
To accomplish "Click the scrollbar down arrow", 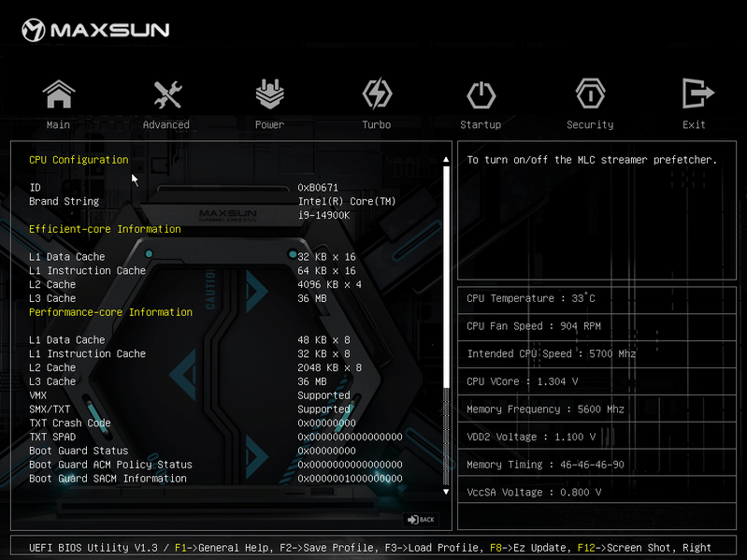I will click(446, 492).
